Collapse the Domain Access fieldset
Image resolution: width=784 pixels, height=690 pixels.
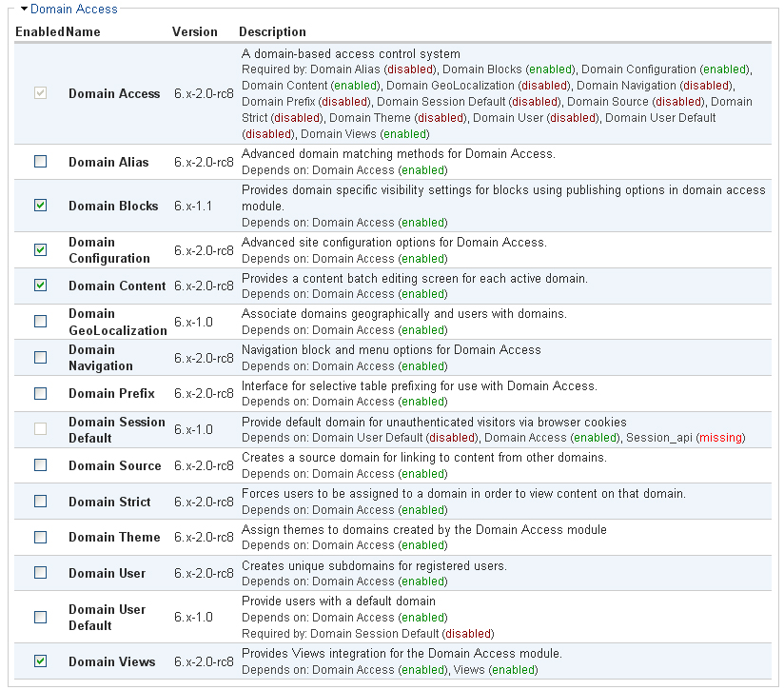(23, 9)
